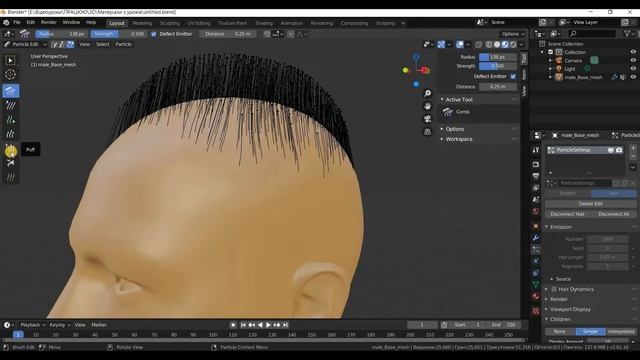Select the Weight particle brush tool
Image resolution: width=640 pixels, height=360 pixels.
(11, 177)
